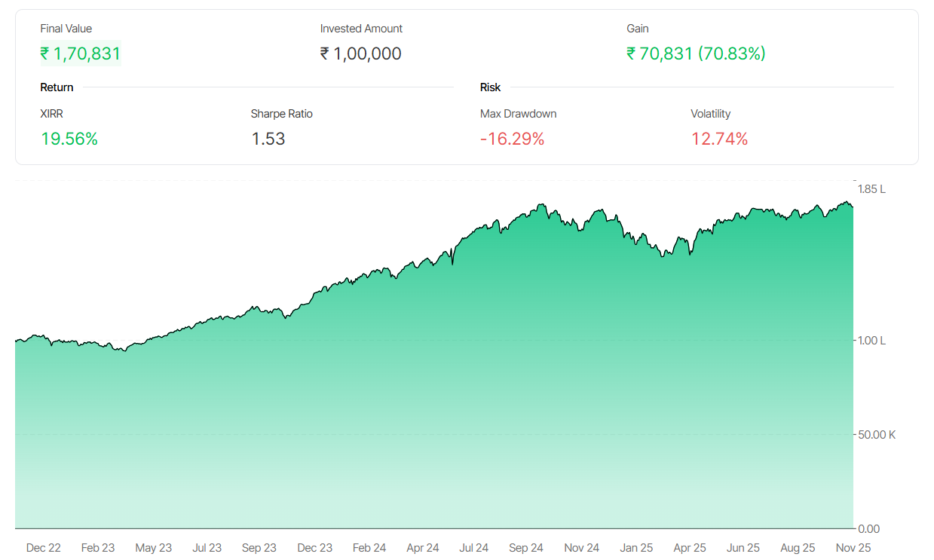Click the Gain ₹ 70,831 (70.83%) value
934x560 pixels.
696,54
